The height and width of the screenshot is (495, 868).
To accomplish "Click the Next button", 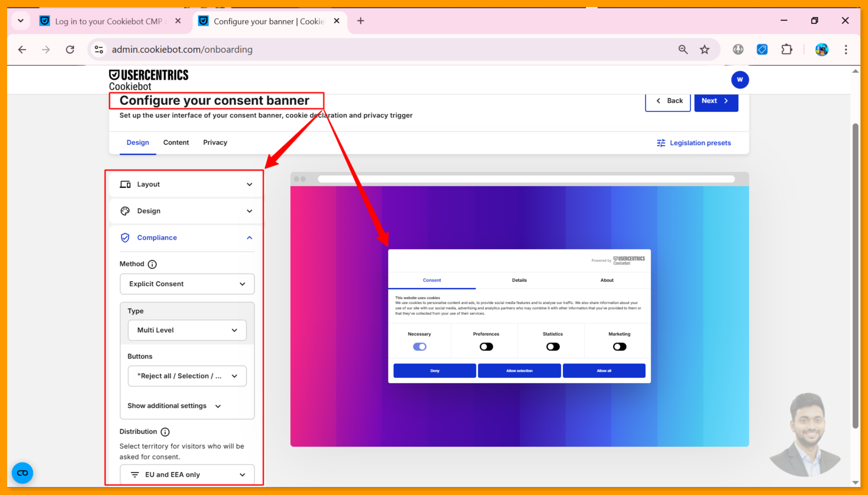I will pos(716,101).
